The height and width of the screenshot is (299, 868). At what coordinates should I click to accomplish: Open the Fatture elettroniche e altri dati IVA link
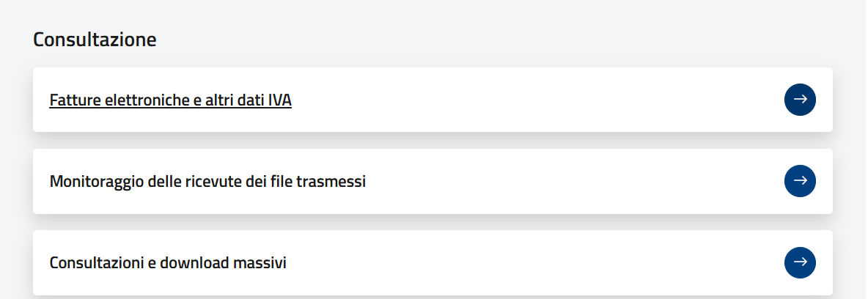171,100
